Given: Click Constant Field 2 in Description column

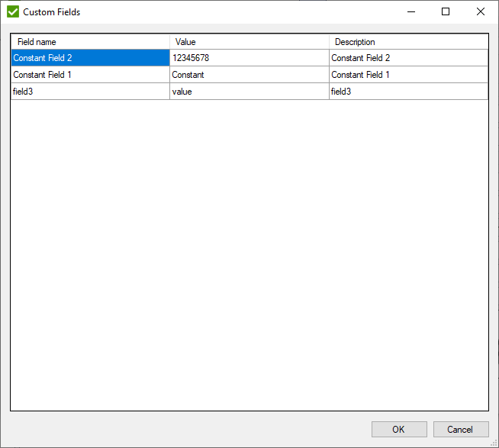Looking at the screenshot, I should point(408,58).
